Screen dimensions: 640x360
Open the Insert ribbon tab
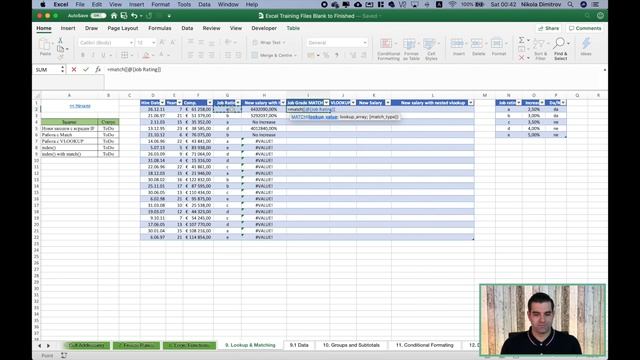click(68, 28)
